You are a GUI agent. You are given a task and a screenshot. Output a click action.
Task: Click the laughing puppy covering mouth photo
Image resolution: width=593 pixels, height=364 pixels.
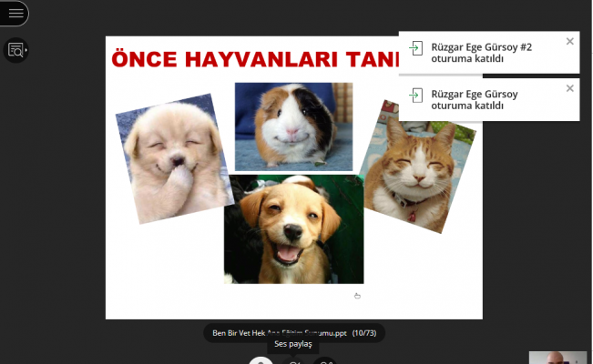[170, 158]
